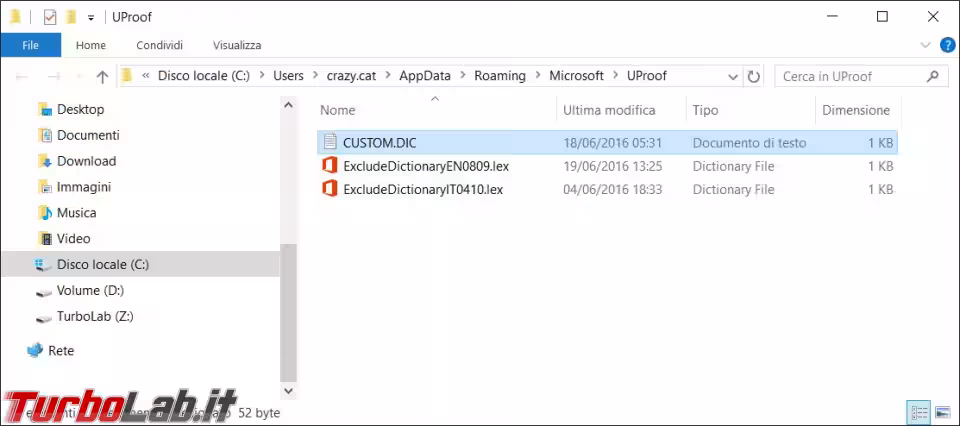960x426 pixels.
Task: Switch to details view layout icon
Action: (919, 413)
